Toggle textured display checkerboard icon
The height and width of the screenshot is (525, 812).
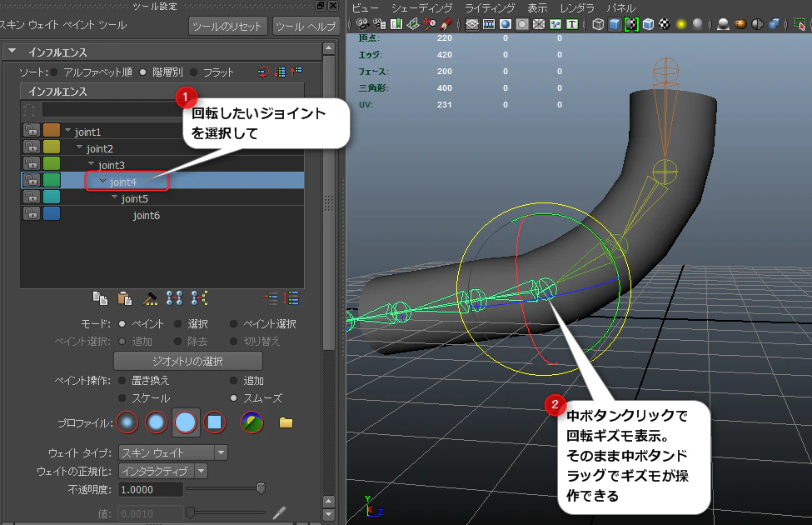pos(665,24)
